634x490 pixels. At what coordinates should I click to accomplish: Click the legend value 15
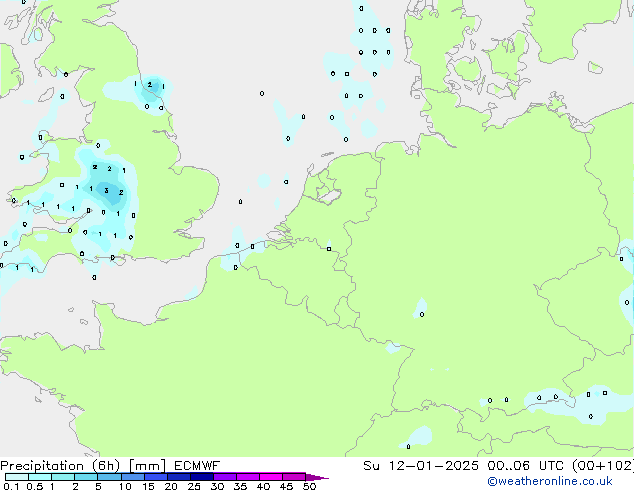(x=148, y=487)
